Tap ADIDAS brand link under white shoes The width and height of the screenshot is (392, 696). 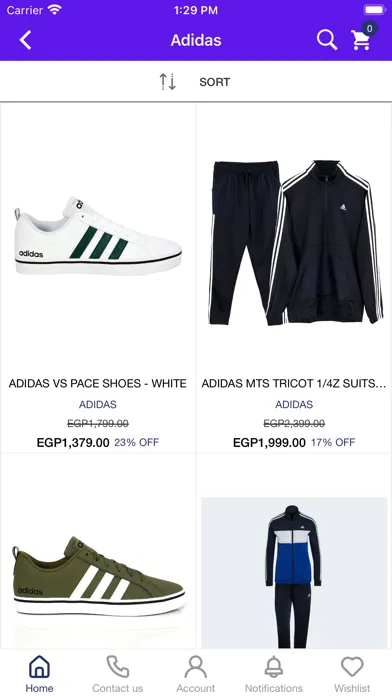click(98, 404)
